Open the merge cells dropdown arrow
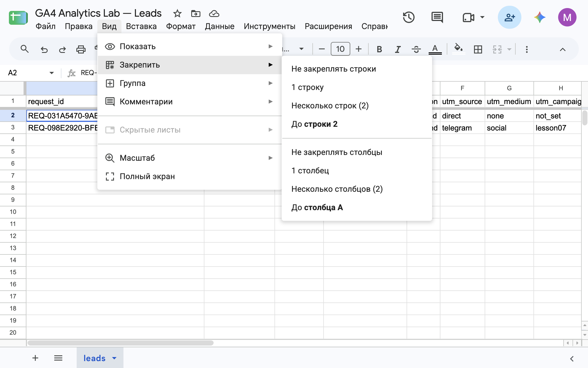The width and height of the screenshot is (588, 368). (509, 49)
